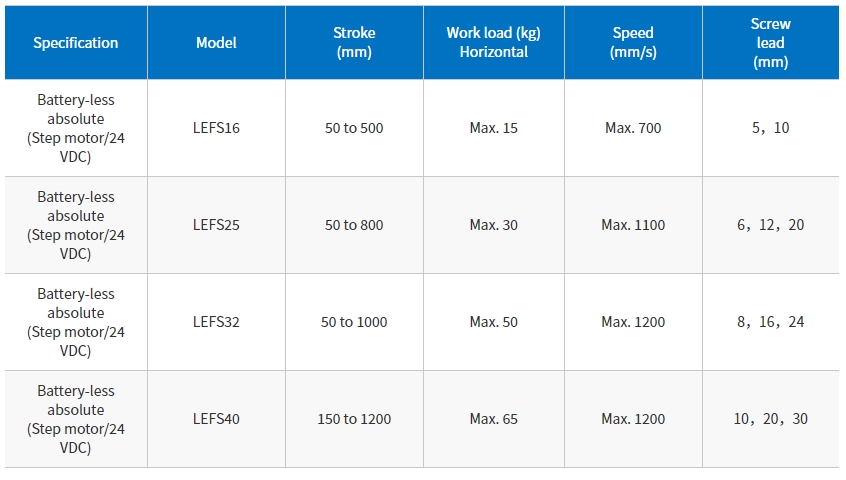Click the LEFS25 model cell

(x=216, y=225)
